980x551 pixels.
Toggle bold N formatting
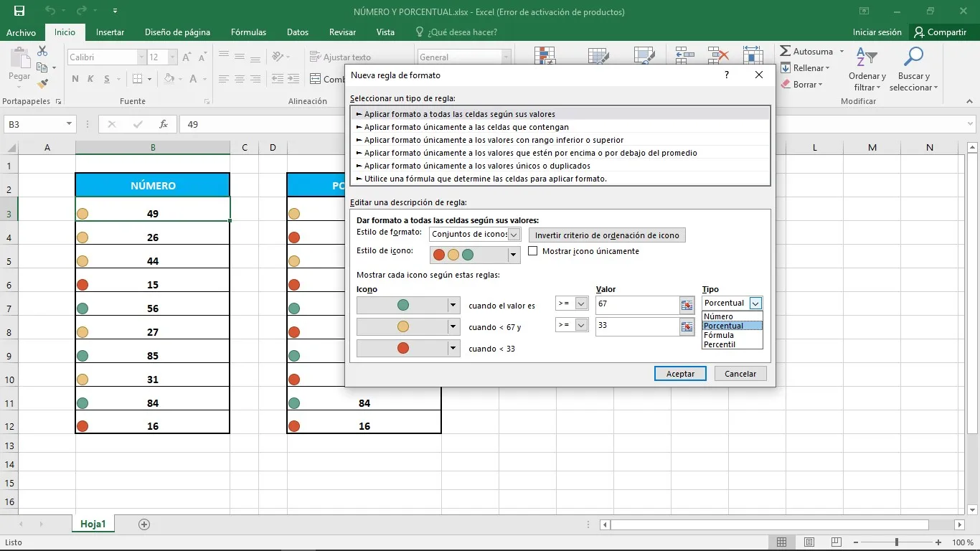tap(75, 79)
